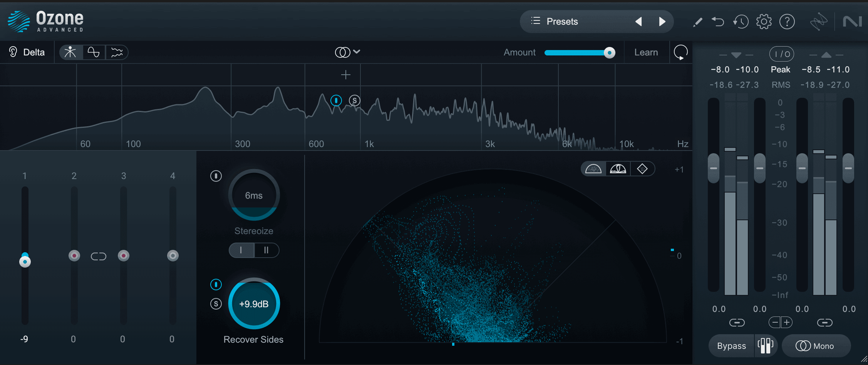Viewport: 868px width, 365px height.
Task: Select the noise wave mode icon
Action: click(x=117, y=52)
